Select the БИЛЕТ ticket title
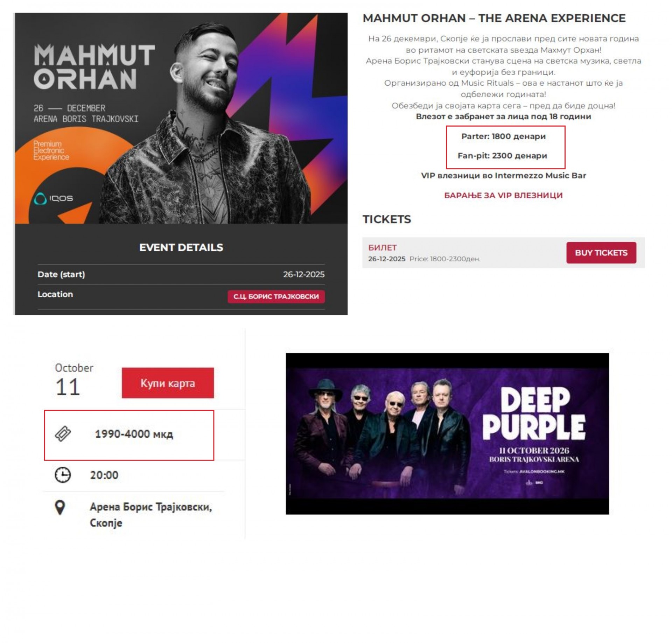Screen dimensions: 672x643 click(382, 248)
